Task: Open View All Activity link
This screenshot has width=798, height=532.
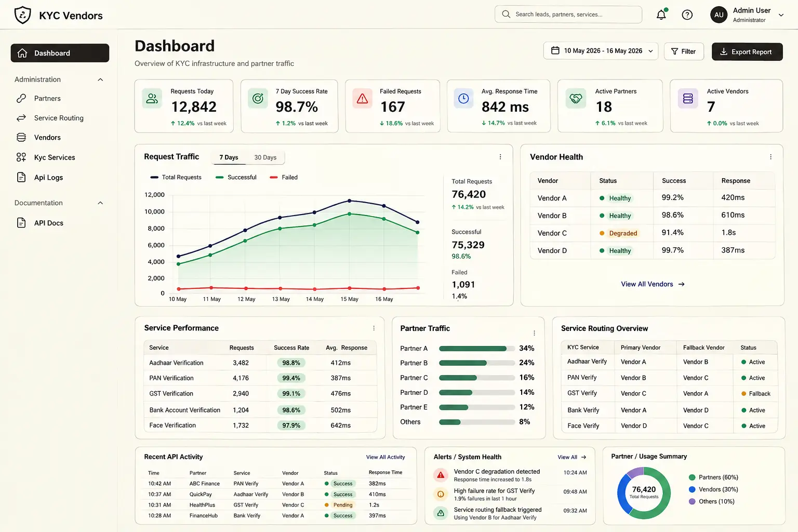Action: tap(385, 457)
